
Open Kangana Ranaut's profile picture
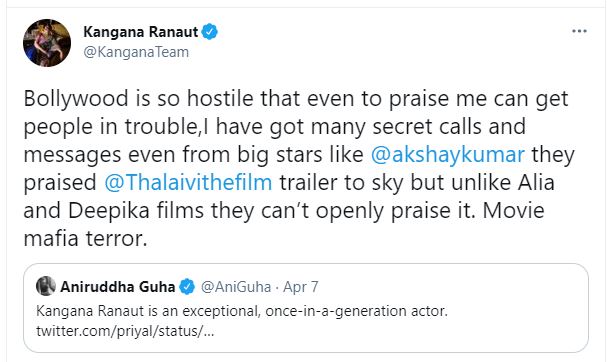47,43
